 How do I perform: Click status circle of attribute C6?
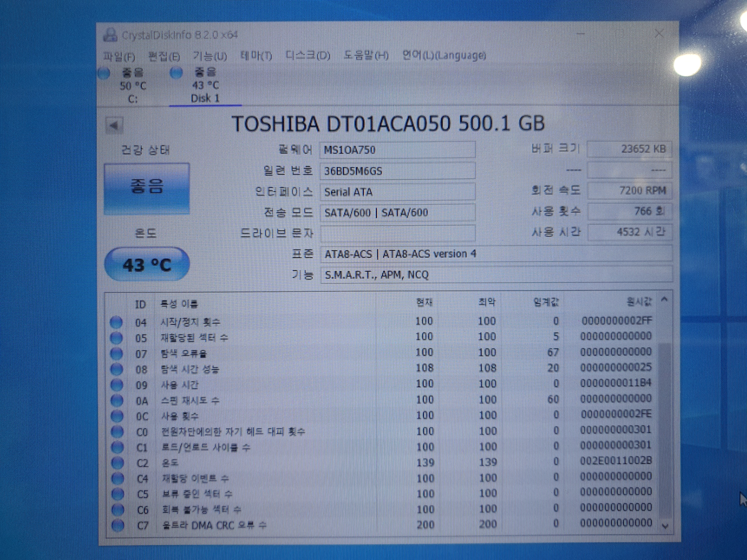coord(118,510)
